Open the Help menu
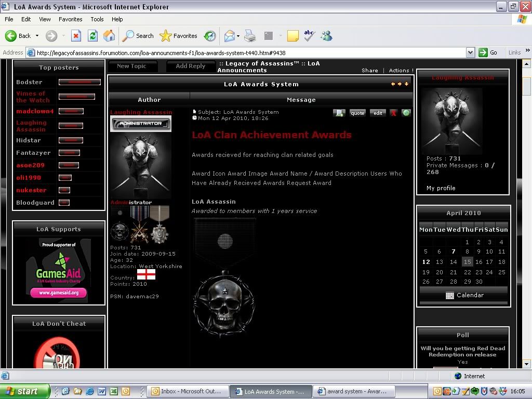 117,19
